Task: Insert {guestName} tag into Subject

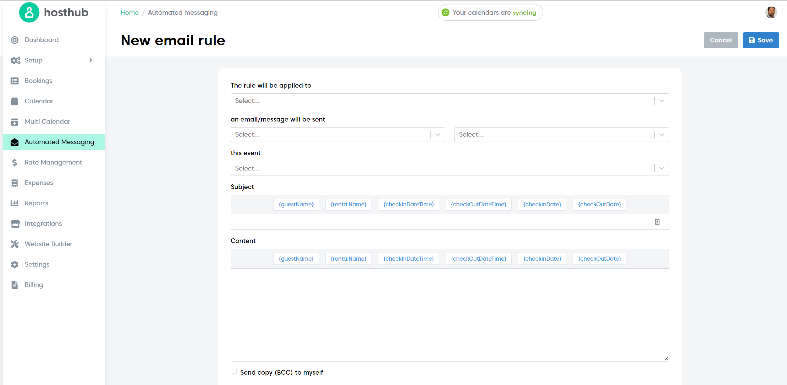Action: pyautogui.click(x=296, y=204)
